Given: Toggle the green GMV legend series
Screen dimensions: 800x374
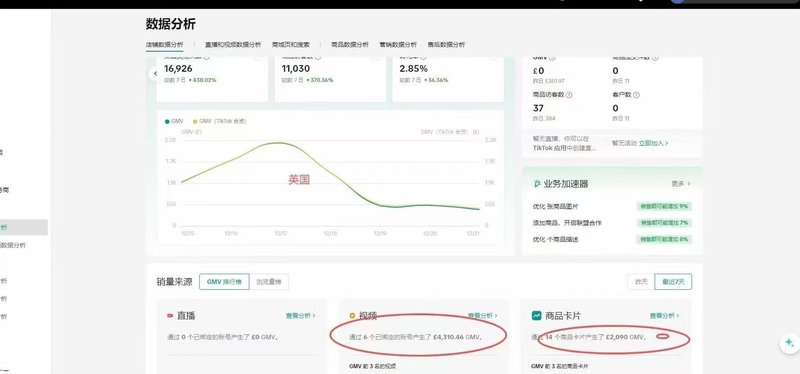Looking at the screenshot, I should click(174, 121).
